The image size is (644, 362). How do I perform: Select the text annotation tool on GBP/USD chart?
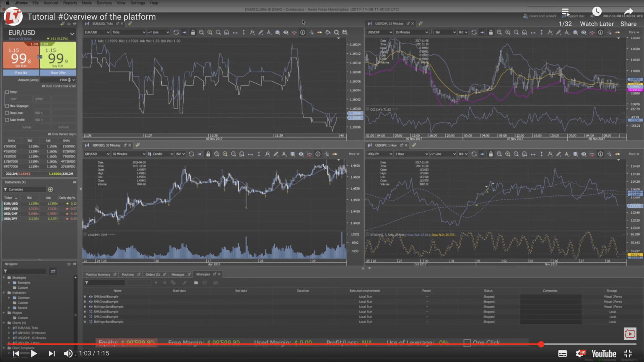click(284, 154)
